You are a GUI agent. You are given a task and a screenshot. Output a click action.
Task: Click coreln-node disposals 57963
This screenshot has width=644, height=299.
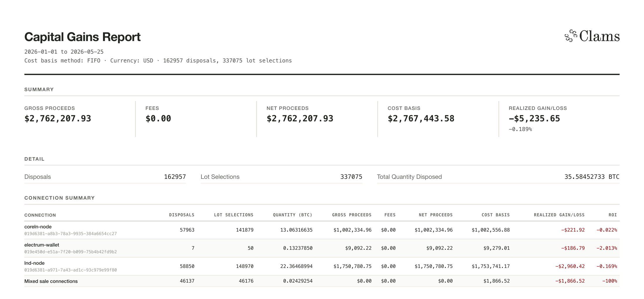187,230
